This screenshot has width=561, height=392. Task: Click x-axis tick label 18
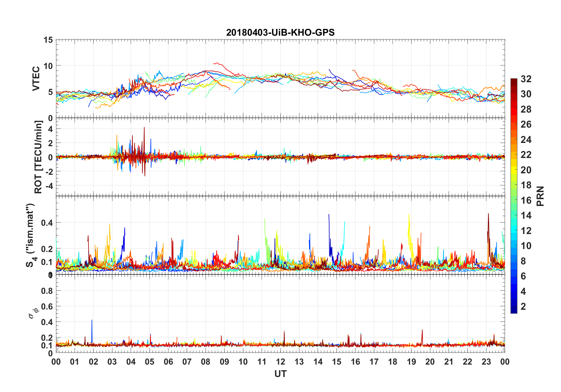(393, 362)
